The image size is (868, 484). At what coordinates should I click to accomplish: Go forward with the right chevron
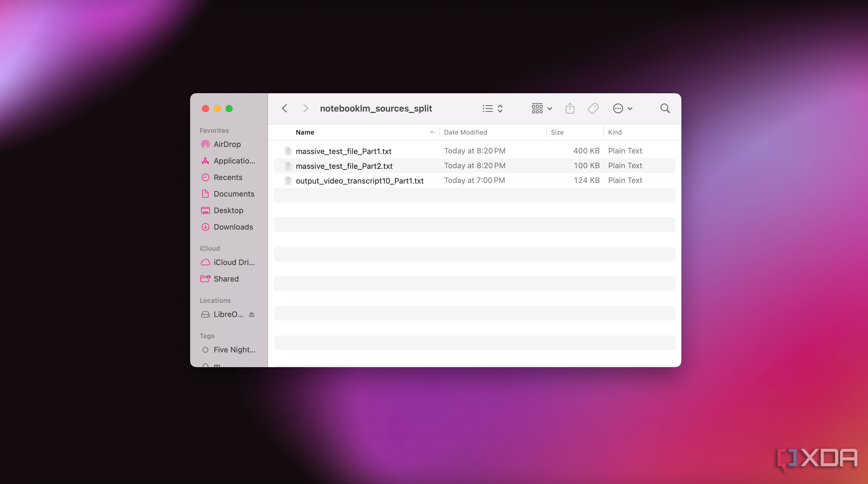pos(305,108)
